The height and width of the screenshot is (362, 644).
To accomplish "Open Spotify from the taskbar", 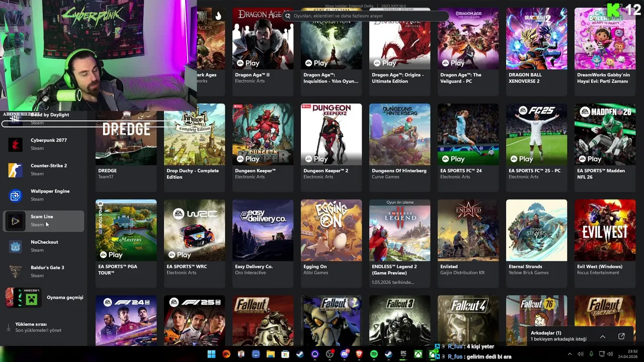I will click(x=374, y=354).
